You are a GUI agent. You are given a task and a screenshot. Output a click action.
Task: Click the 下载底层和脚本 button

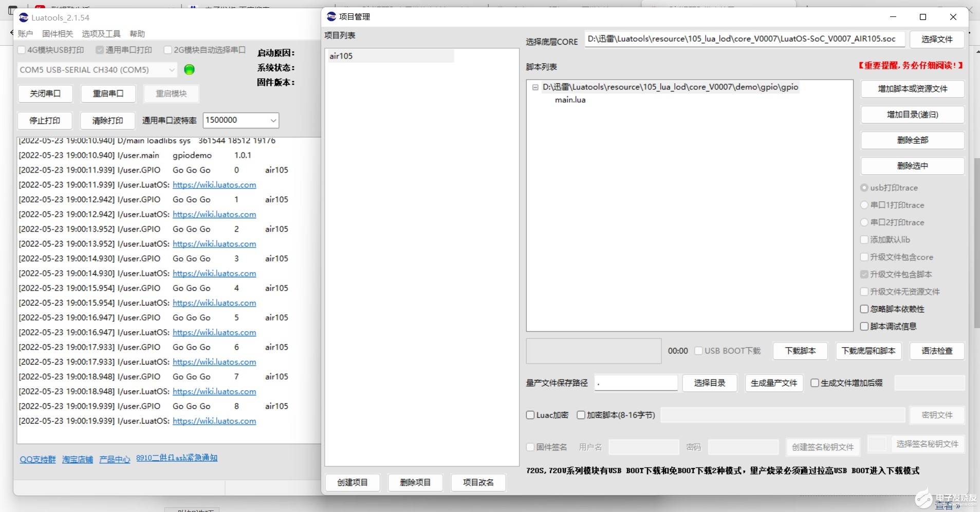point(868,351)
